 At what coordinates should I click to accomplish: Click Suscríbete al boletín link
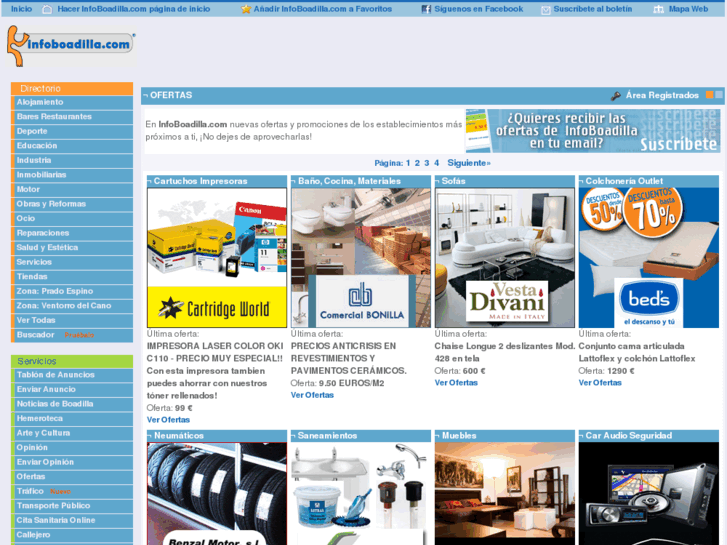[x=593, y=9]
